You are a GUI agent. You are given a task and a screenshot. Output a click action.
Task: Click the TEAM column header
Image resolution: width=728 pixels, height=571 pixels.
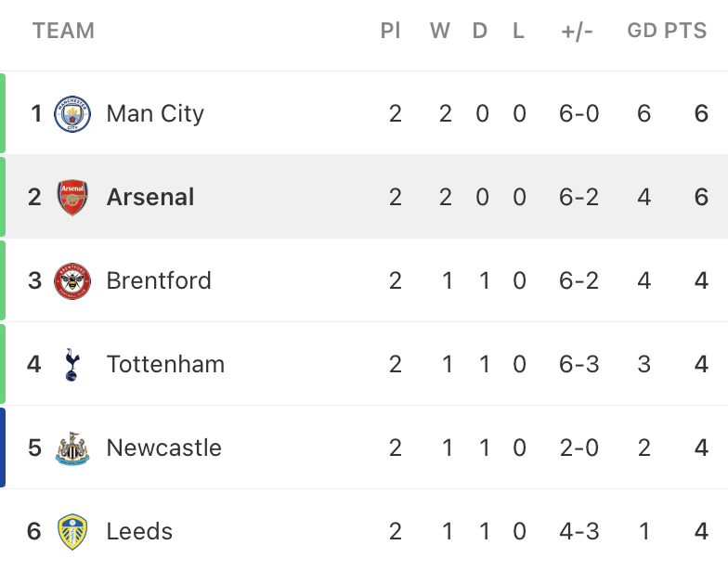63,32
